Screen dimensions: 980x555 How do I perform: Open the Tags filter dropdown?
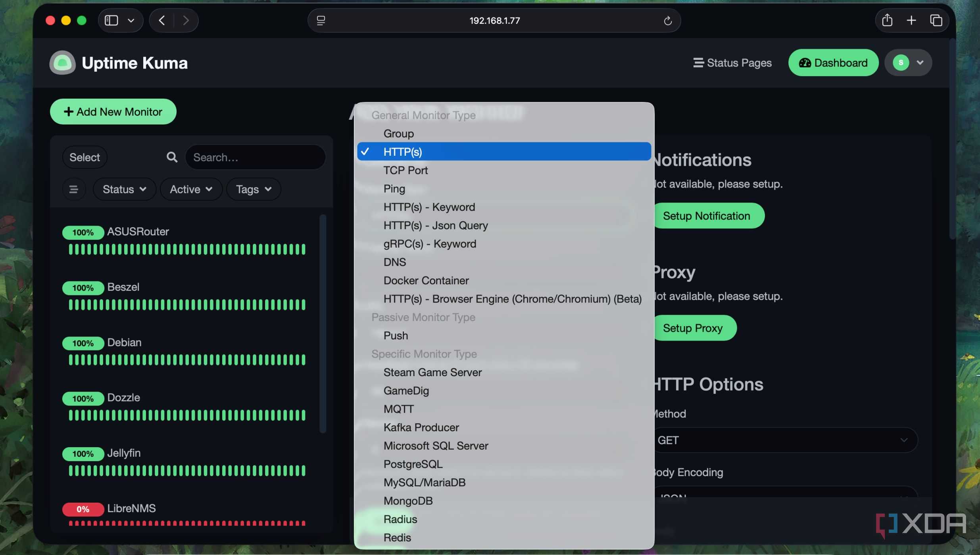coord(254,189)
